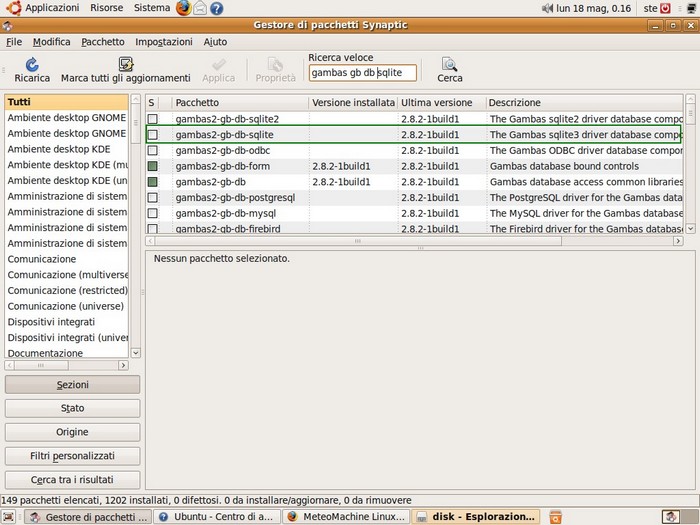Click the Applica toolbar icon
The width and height of the screenshot is (700, 525).
(x=219, y=64)
